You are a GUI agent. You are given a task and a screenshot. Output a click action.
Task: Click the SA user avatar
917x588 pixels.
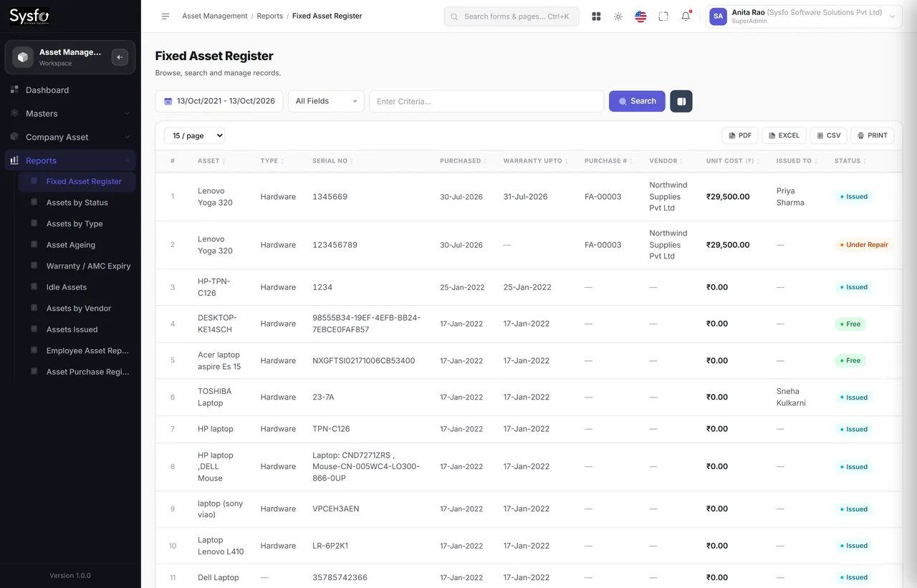(x=718, y=16)
